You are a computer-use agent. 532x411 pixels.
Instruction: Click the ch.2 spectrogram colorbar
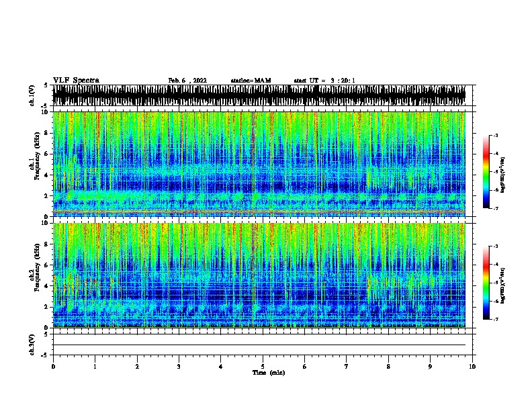pyautogui.click(x=486, y=283)
